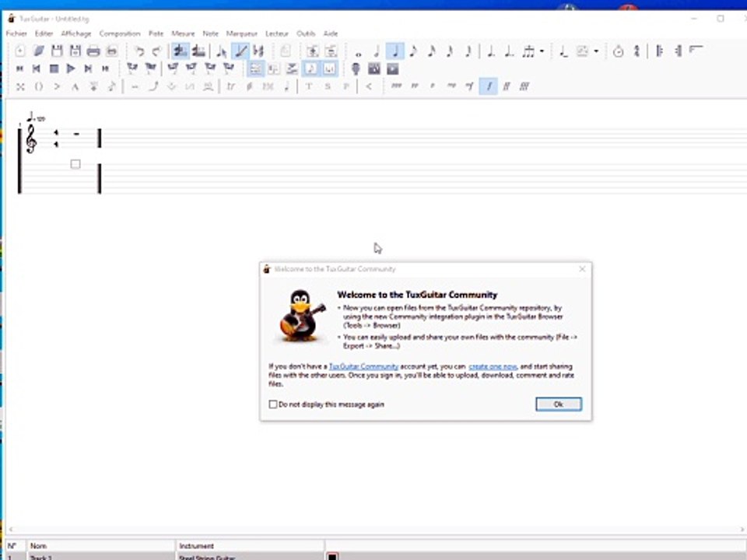Open the tempo metronome setting

(619, 51)
